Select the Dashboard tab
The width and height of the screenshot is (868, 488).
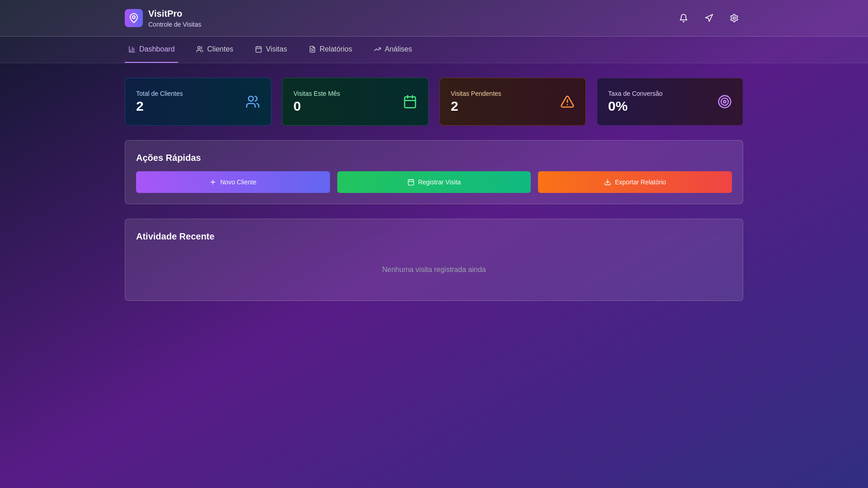point(151,49)
